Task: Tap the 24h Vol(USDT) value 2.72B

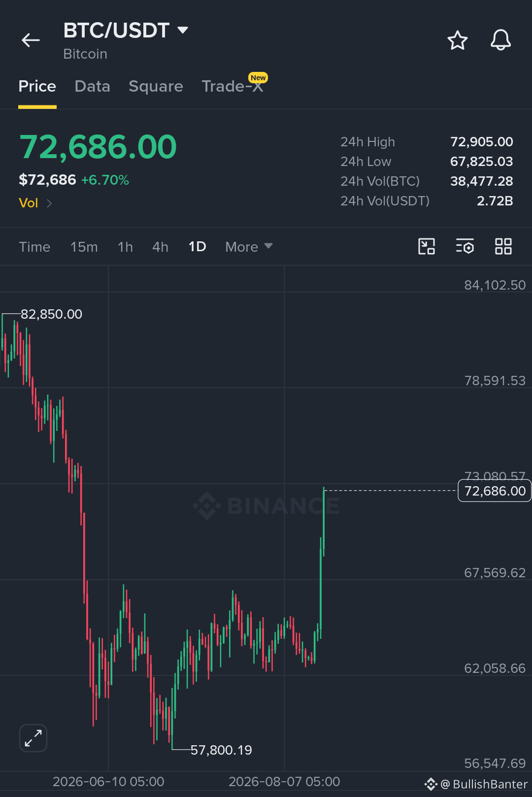Action: coord(495,201)
